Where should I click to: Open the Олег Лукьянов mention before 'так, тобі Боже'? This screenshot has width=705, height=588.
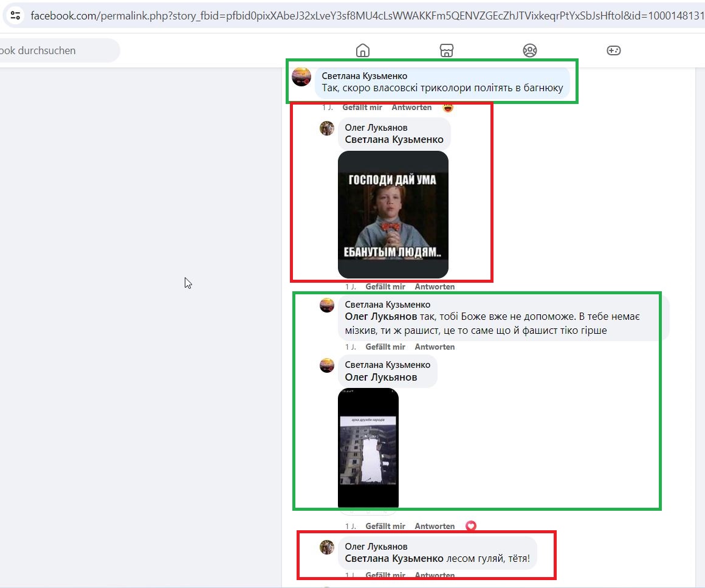381,317
